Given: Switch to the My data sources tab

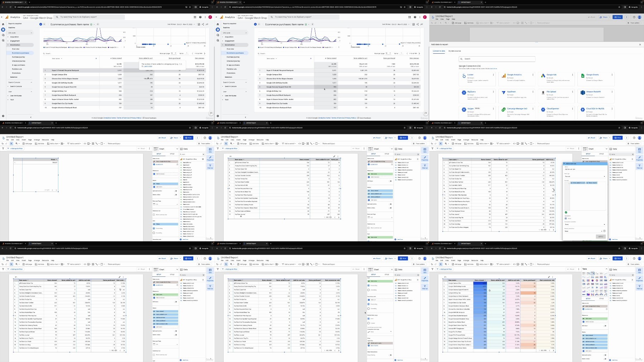Looking at the screenshot, I should (455, 51).
